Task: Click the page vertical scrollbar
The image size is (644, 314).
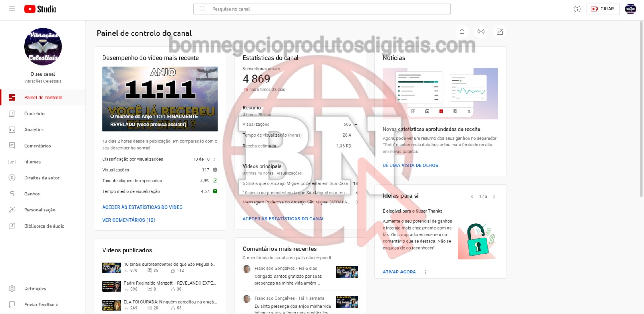Action: point(641,109)
